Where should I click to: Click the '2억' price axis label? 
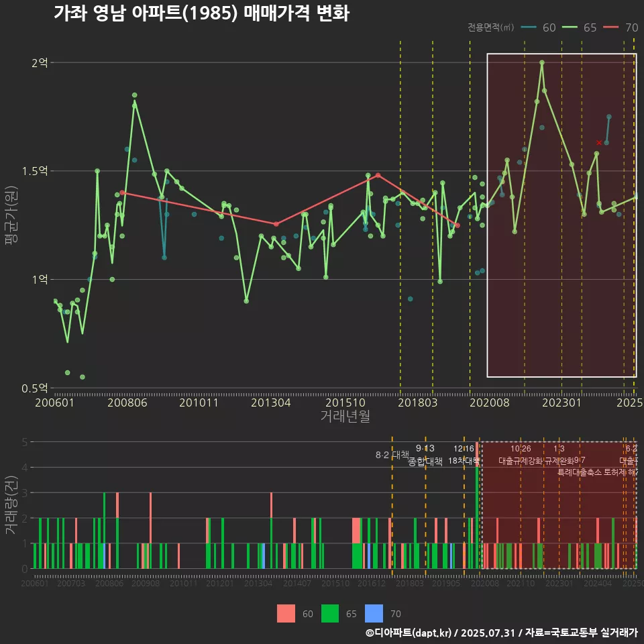pos(40,62)
